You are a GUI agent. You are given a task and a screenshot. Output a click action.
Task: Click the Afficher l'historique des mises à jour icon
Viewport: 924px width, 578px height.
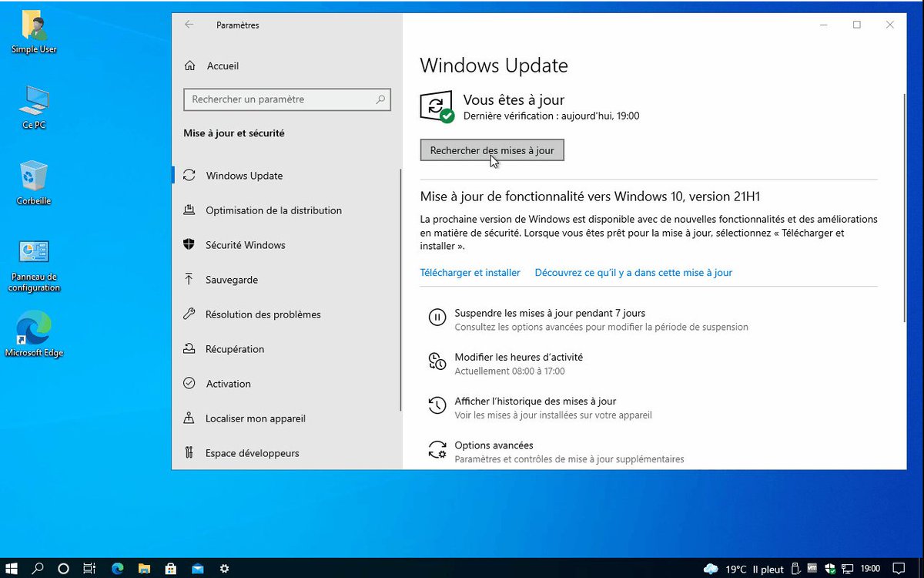point(437,405)
